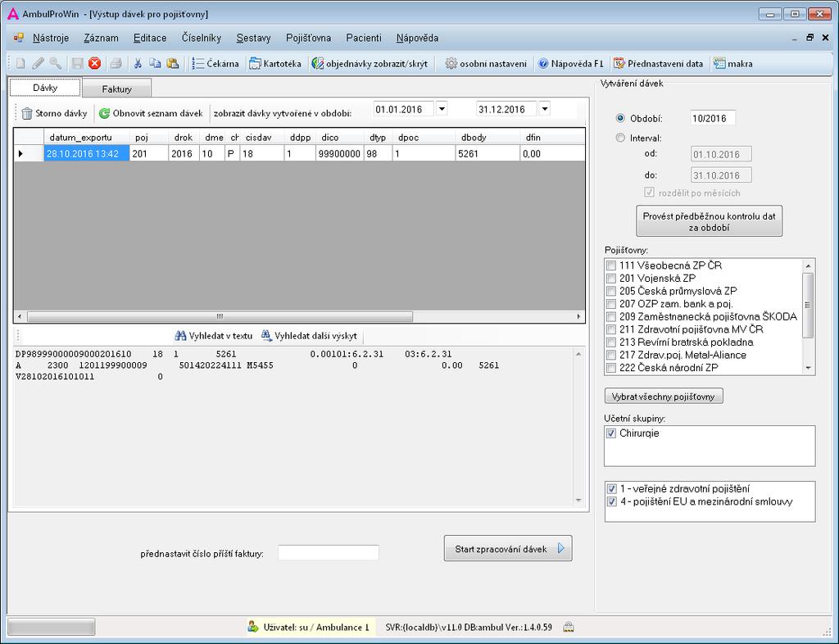Click the menu bar windows icon
Screen dimensions: 839x644
tap(19, 38)
